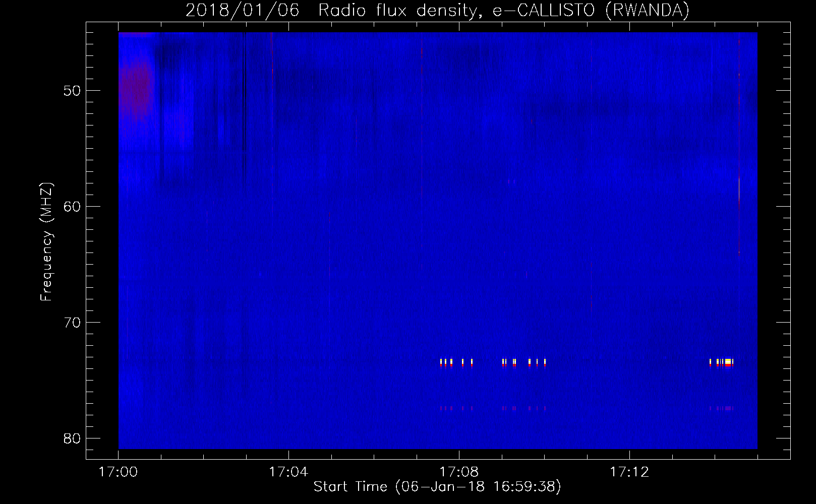Click the date '2018/01/06' in the title
The image size is (816, 504).
tap(242, 11)
